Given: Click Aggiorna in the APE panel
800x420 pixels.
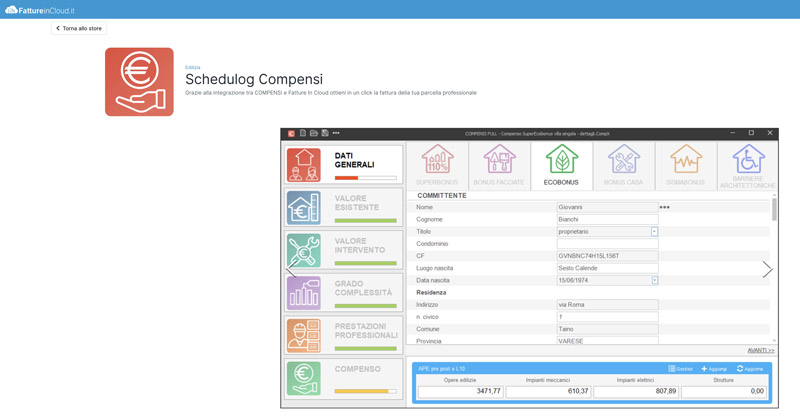Looking at the screenshot, I should (749, 368).
